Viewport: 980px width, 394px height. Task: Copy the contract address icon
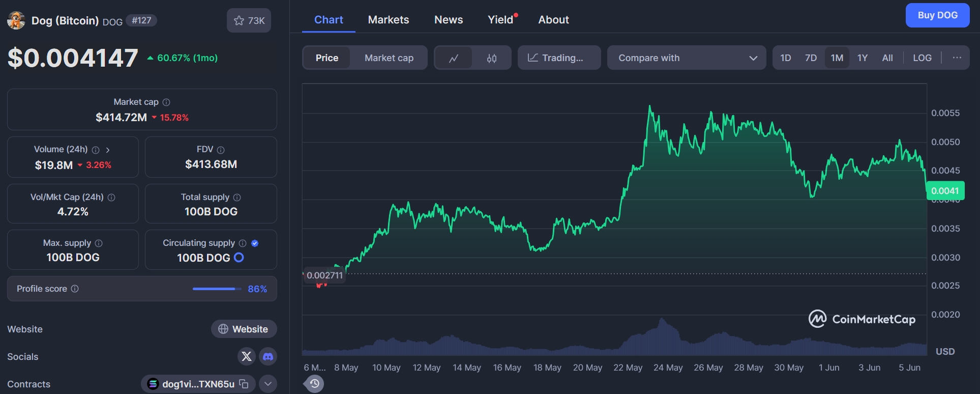pos(244,384)
